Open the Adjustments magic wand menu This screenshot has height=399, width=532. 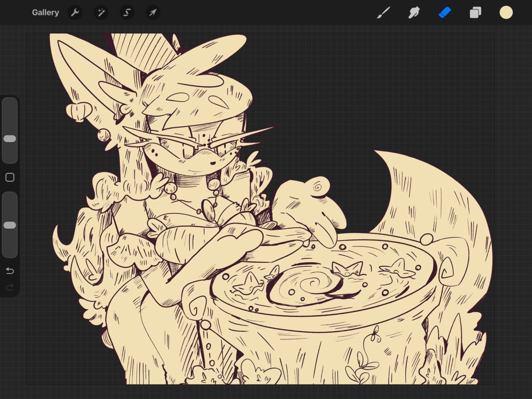[101, 12]
